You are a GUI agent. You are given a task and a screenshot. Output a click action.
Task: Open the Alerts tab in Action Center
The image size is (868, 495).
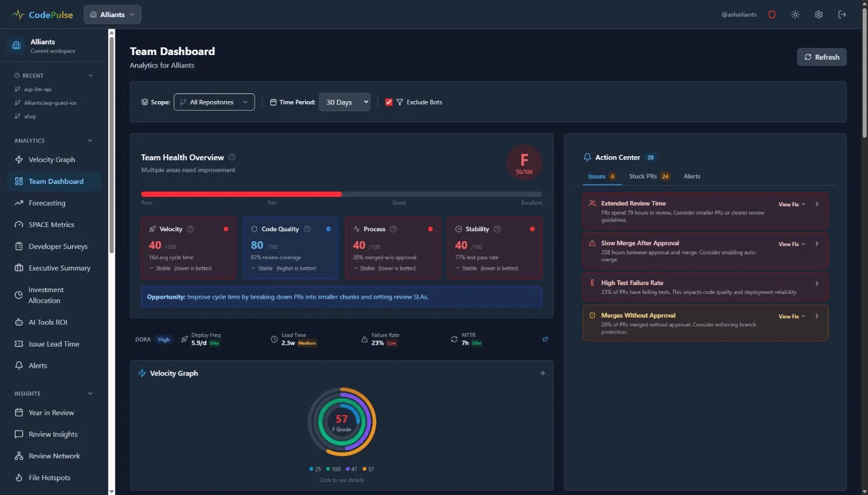pyautogui.click(x=691, y=176)
